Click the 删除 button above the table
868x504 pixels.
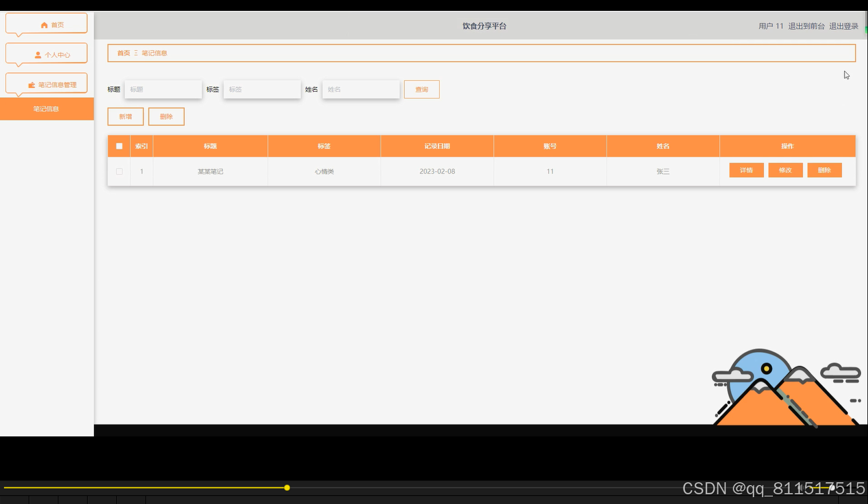click(166, 116)
